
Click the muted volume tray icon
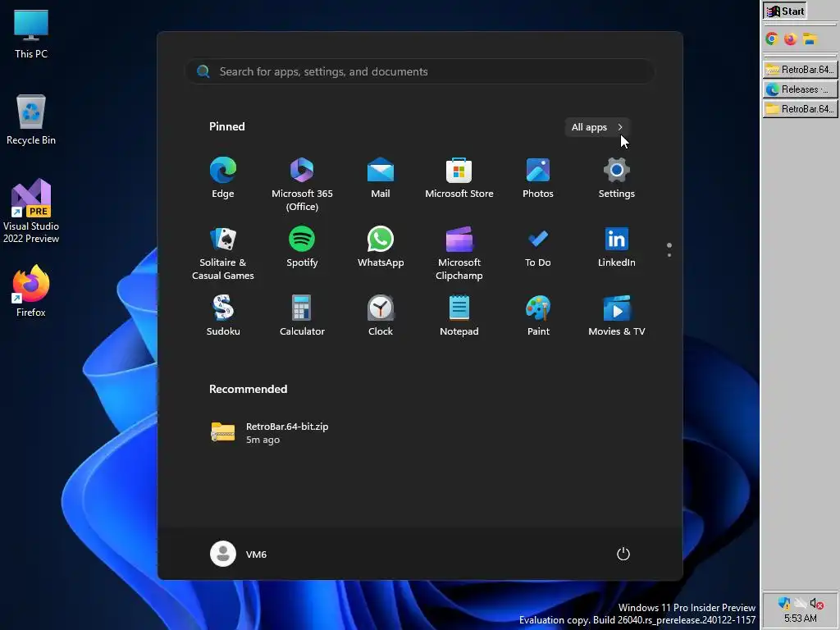pyautogui.click(x=816, y=604)
